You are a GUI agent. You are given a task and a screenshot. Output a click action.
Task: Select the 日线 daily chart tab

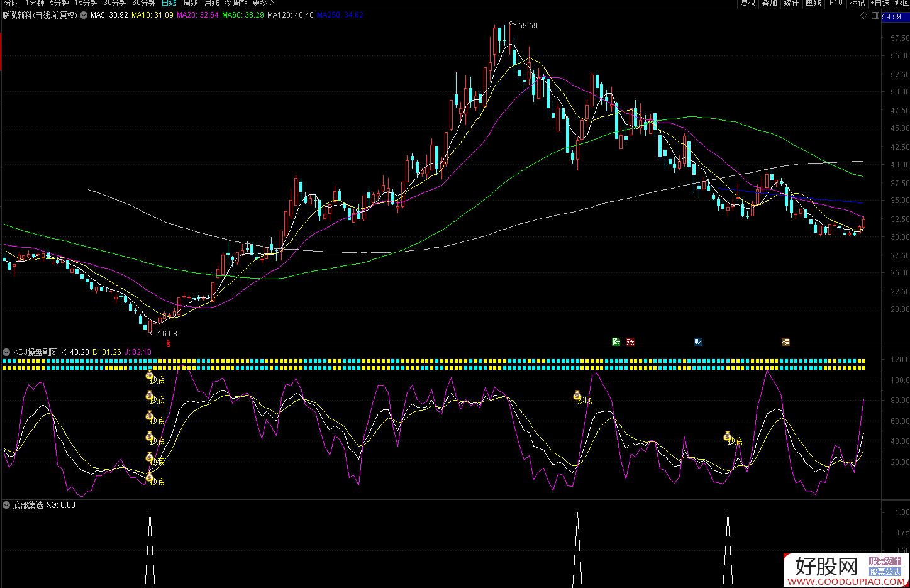tap(169, 3)
